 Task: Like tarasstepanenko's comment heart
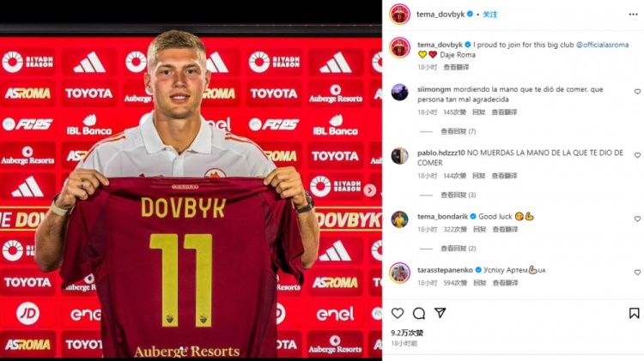637,273
